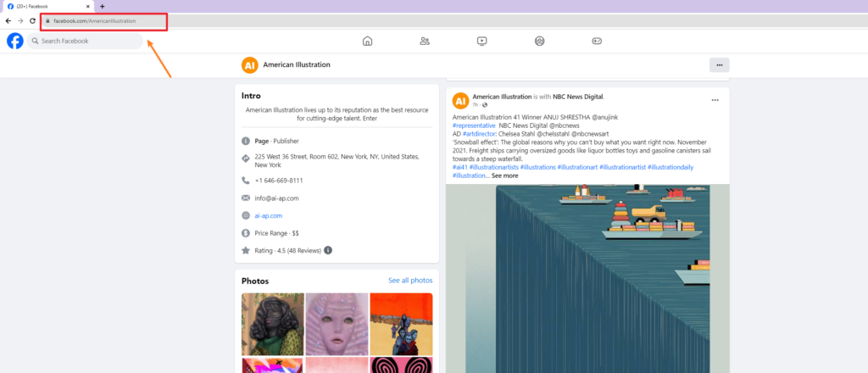Click the Search Facebook field

(85, 41)
